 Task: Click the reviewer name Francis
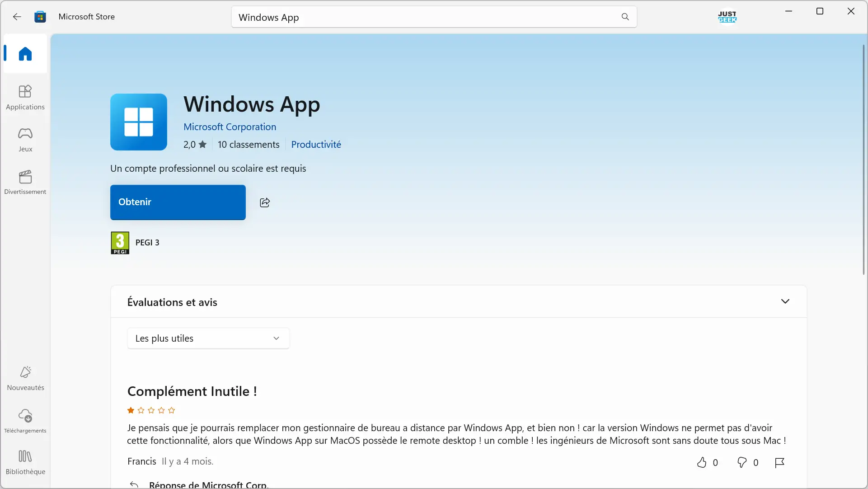pyautogui.click(x=141, y=461)
